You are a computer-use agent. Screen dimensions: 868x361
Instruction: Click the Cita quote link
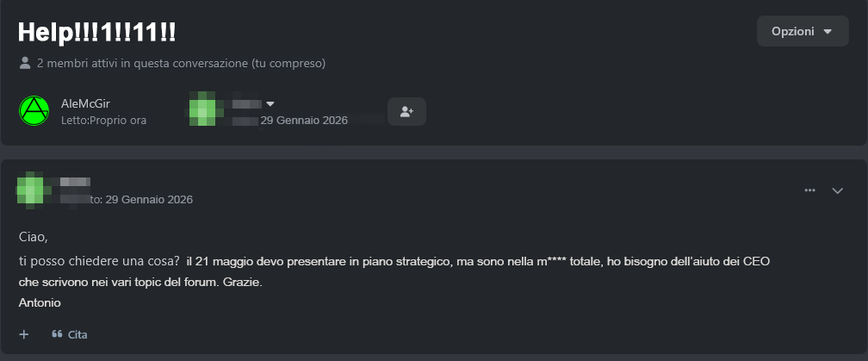click(70, 334)
